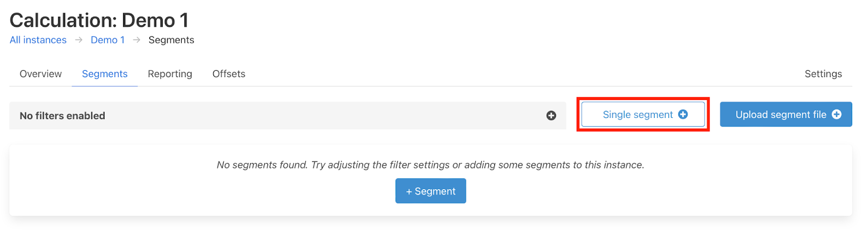Switch to the Reporting tab
868x238 pixels.
tap(170, 74)
